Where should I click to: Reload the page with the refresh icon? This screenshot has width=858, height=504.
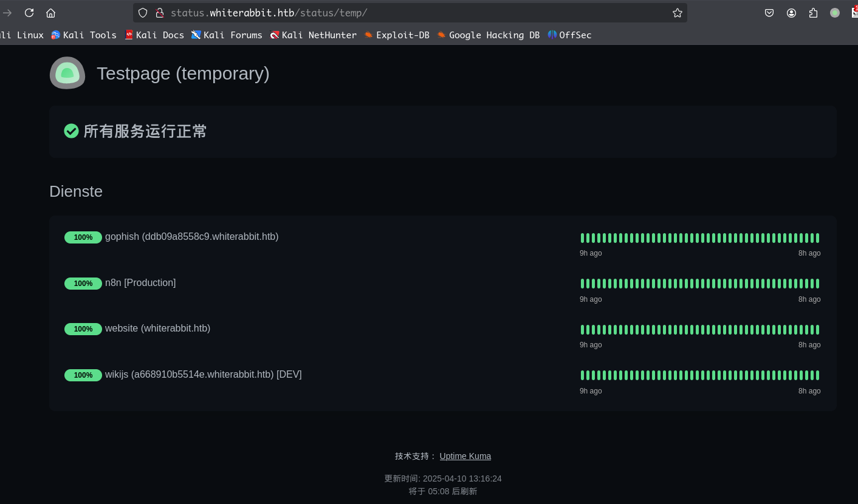[29, 13]
